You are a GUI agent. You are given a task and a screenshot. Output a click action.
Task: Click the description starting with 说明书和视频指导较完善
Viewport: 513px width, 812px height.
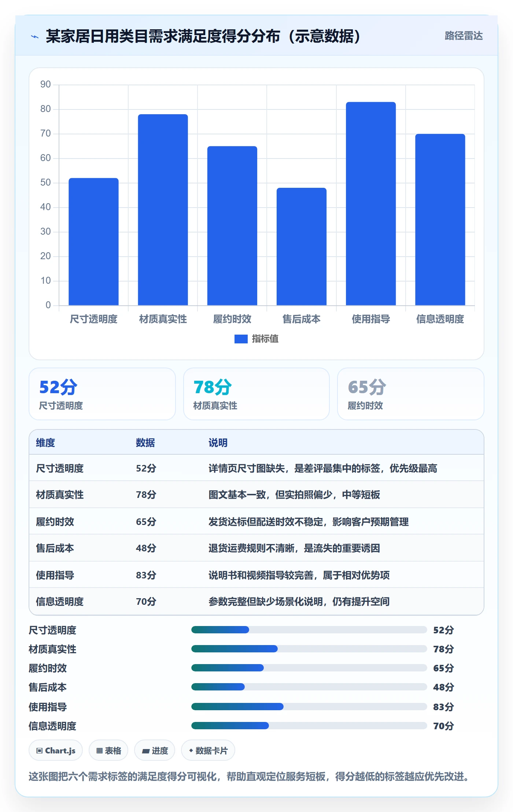pos(299,575)
